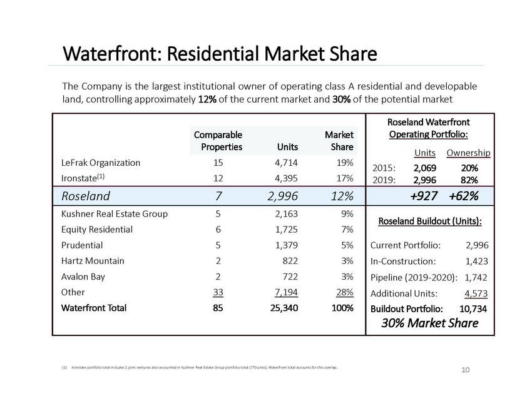
Task: Select LeFrak's units value '4,714'
Action: click(286, 163)
